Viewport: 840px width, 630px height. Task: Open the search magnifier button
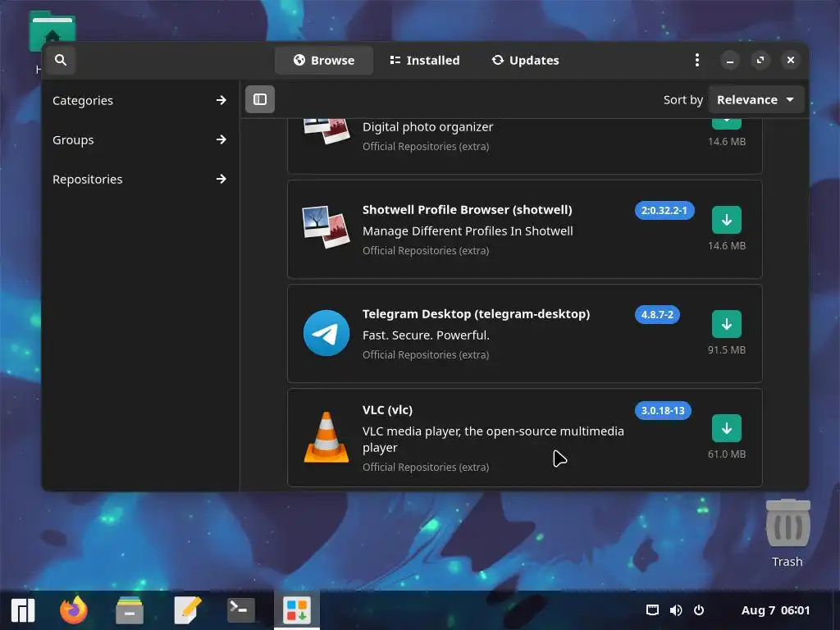point(61,60)
